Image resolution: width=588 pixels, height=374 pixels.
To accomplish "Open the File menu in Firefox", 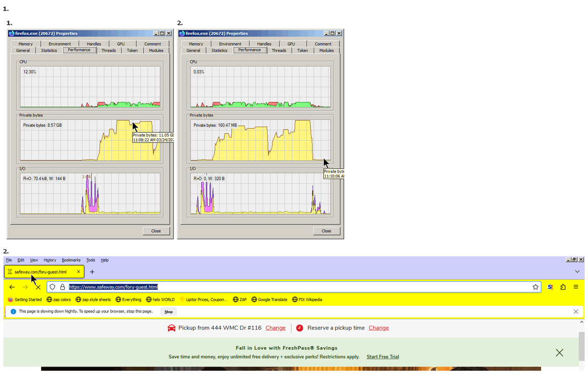I will point(9,260).
